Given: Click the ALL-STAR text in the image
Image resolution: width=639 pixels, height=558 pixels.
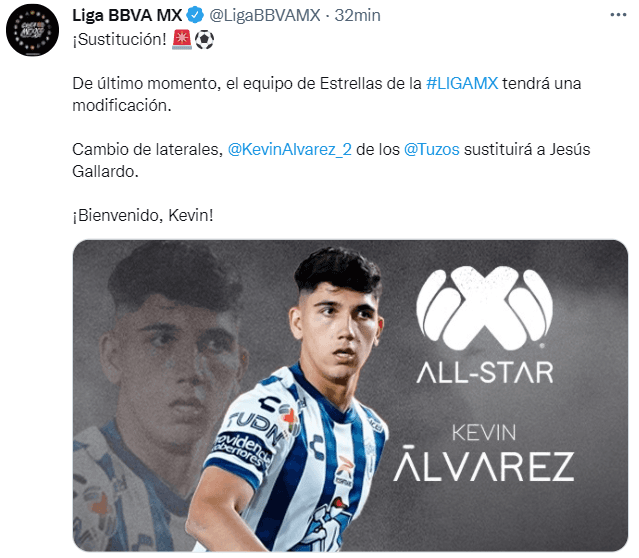Looking at the screenshot, I should tap(485, 373).
